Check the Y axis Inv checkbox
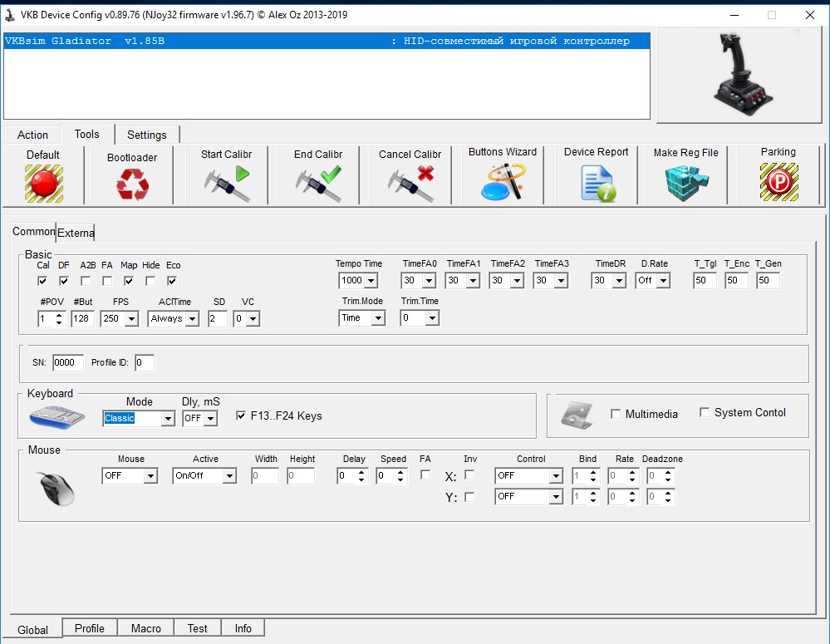 [x=469, y=497]
